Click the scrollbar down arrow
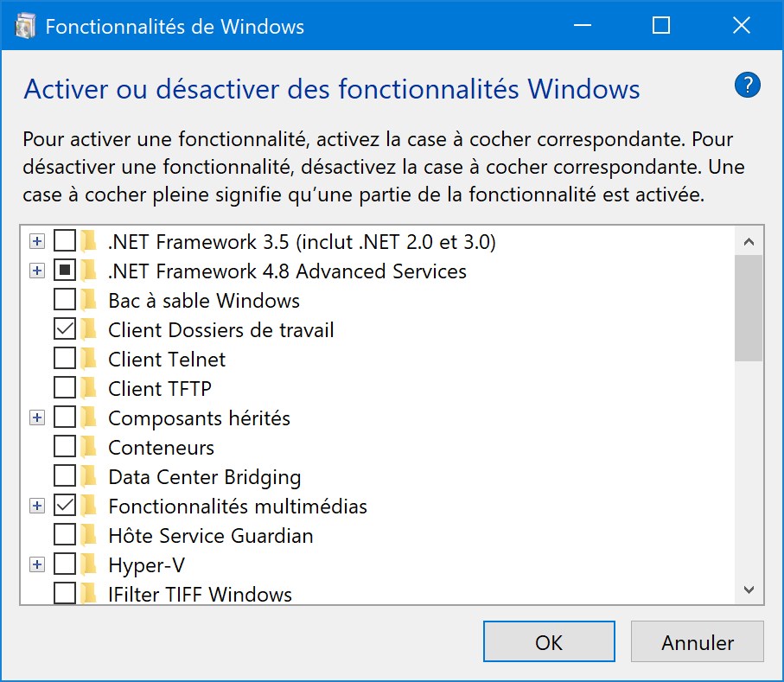 pos(749,590)
